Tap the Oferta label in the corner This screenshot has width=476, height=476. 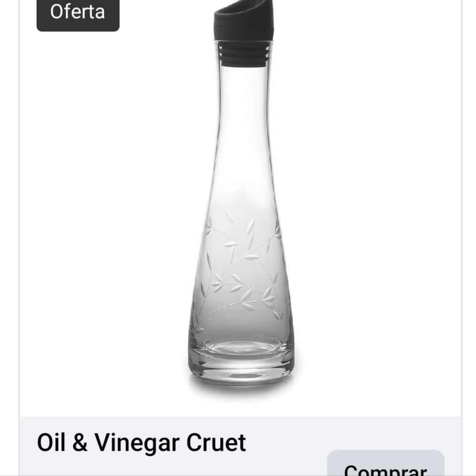[77, 13]
